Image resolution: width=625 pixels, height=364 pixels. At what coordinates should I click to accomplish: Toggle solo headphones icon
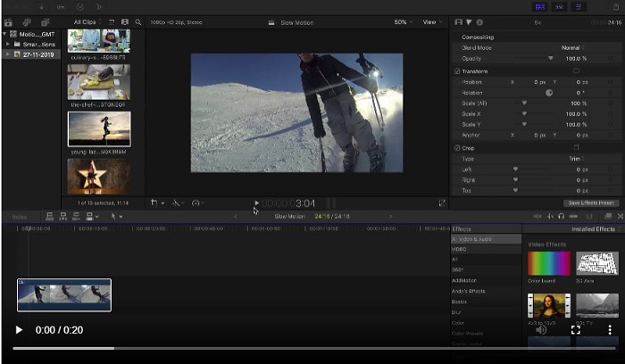(x=562, y=216)
